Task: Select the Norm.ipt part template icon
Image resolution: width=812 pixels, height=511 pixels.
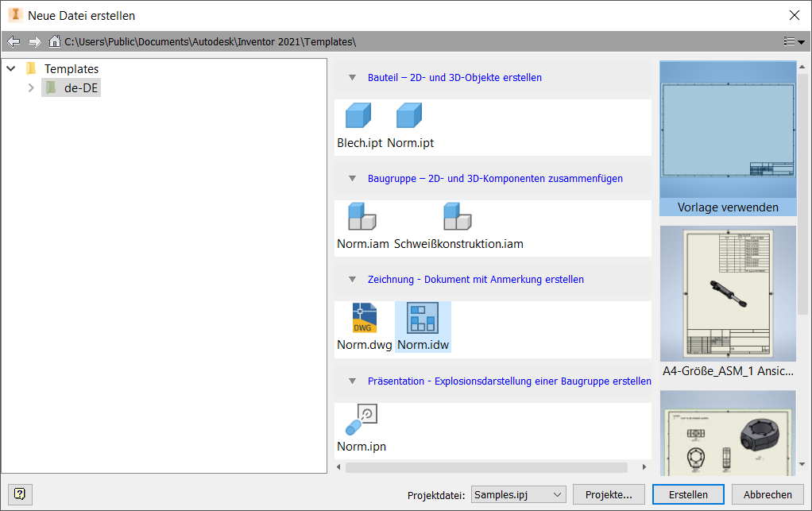Action: (x=409, y=115)
